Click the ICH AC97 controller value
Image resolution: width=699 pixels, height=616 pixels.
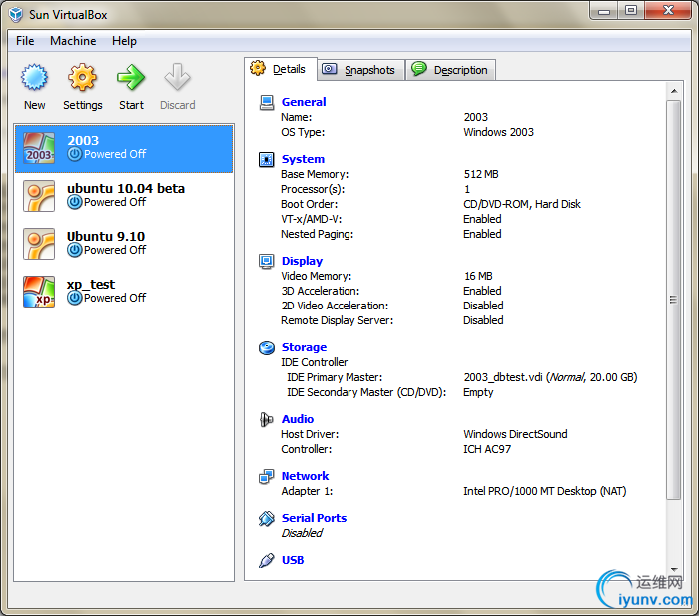[487, 449]
